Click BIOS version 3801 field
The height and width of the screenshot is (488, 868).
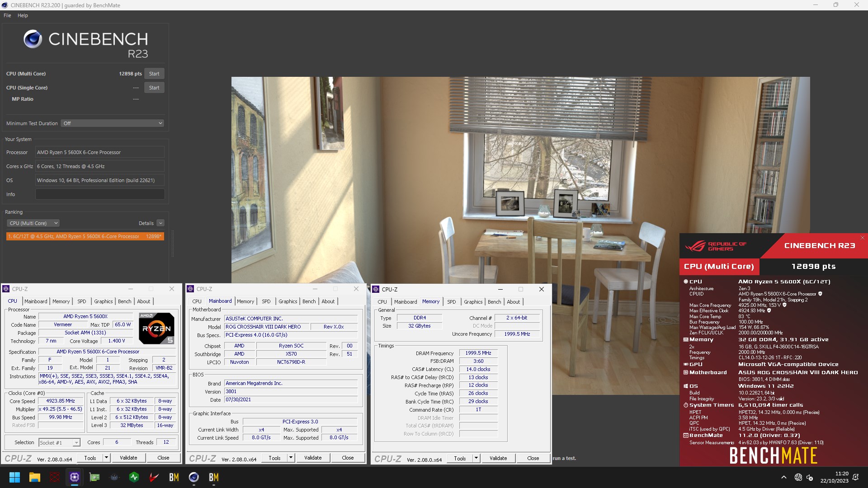point(291,392)
